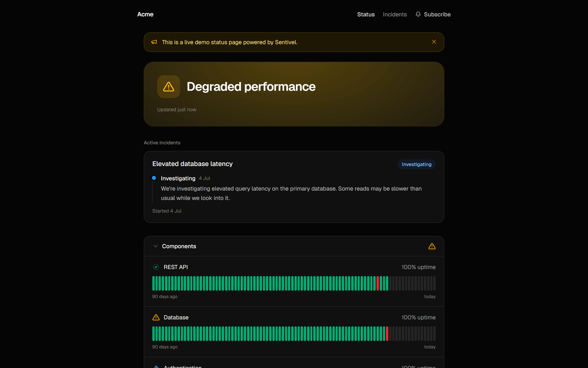Image resolution: width=588 pixels, height=368 pixels.
Task: Click the REST API component name
Action: pos(176,267)
